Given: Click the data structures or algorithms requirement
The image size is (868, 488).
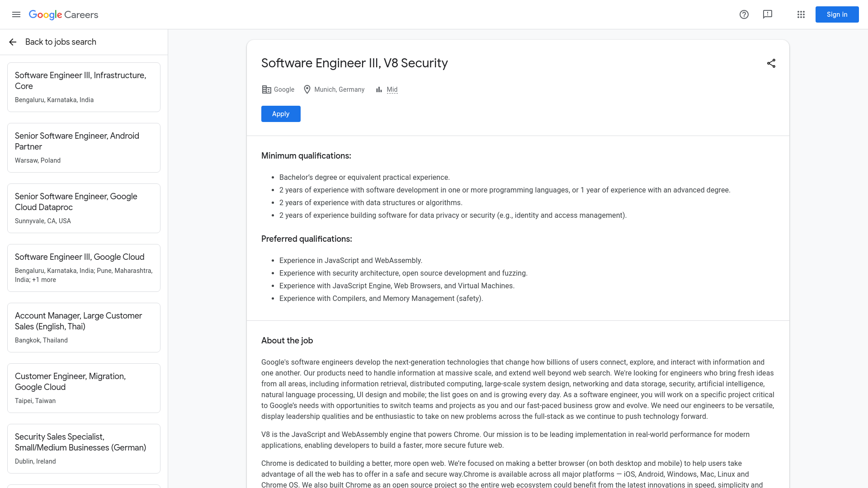Looking at the screenshot, I should (x=371, y=203).
